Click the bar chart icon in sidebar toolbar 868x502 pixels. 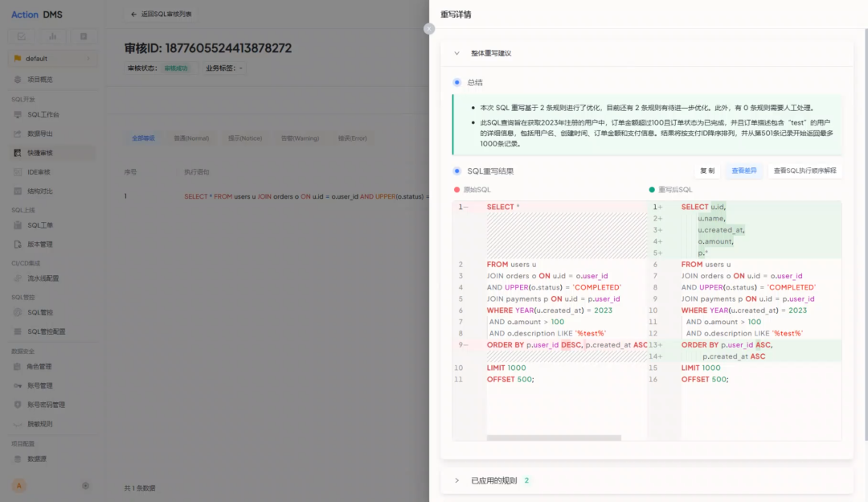(x=52, y=36)
